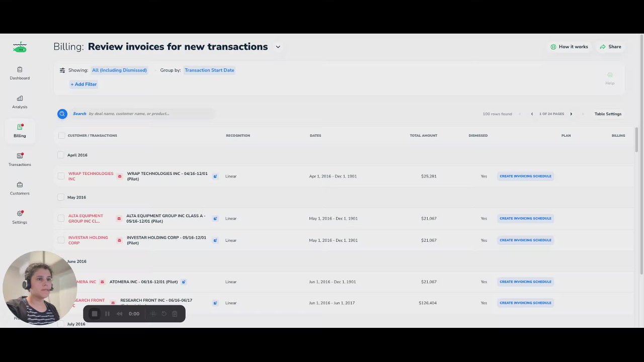Viewport: 644px width, 362px height.
Task: Create invoicing schedule for Alta Equipment
Action: 525,219
